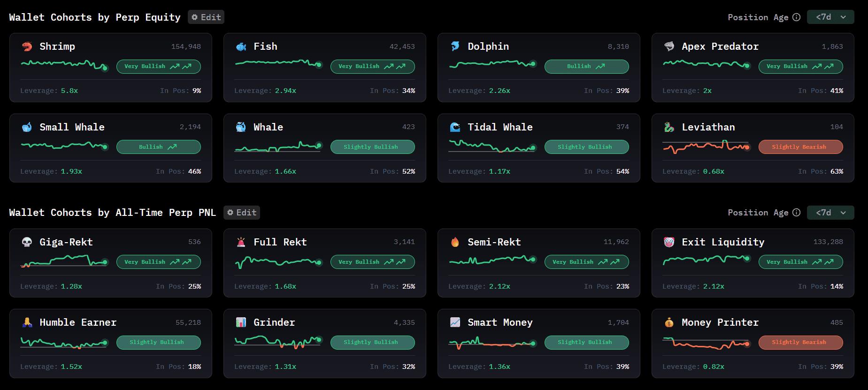Image resolution: width=868 pixels, height=390 pixels.
Task: Click the Shrimp cohort icon
Action: tap(27, 46)
